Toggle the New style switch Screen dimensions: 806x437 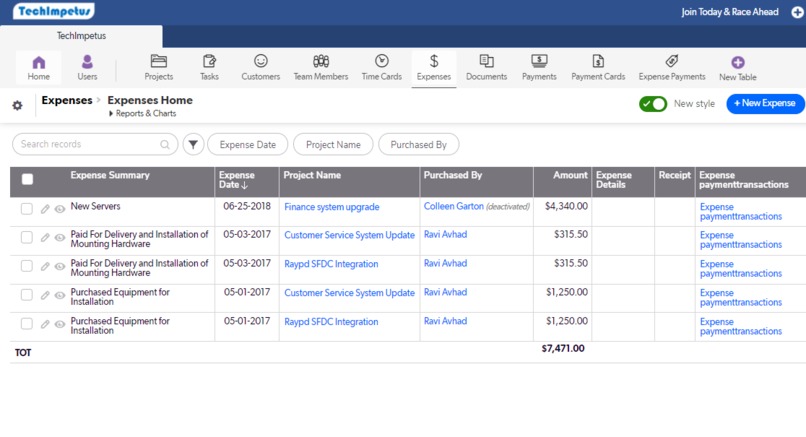coord(653,104)
